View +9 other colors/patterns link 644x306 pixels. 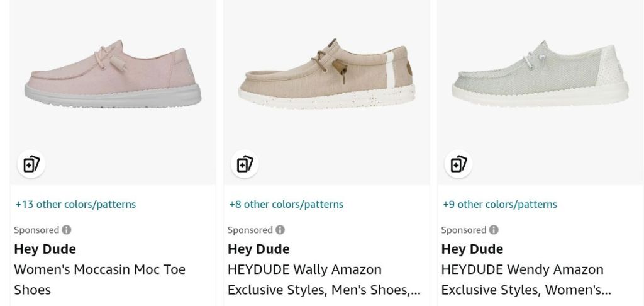tap(500, 204)
